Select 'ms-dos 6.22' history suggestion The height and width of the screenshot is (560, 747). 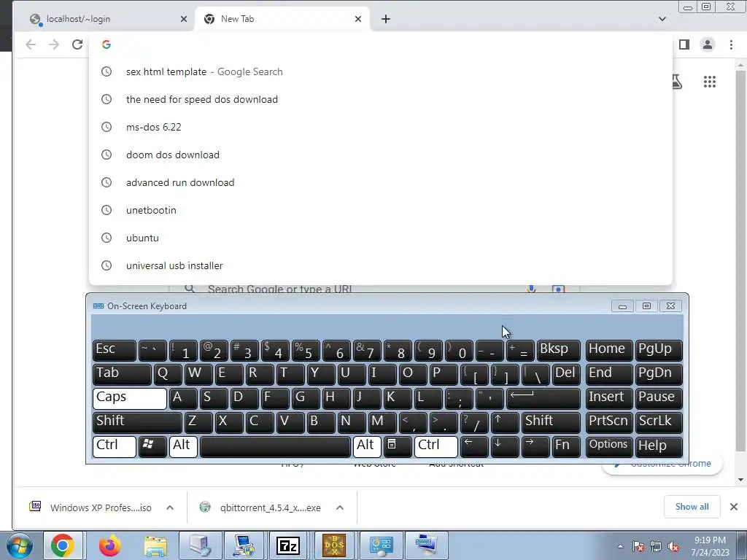[381, 127]
